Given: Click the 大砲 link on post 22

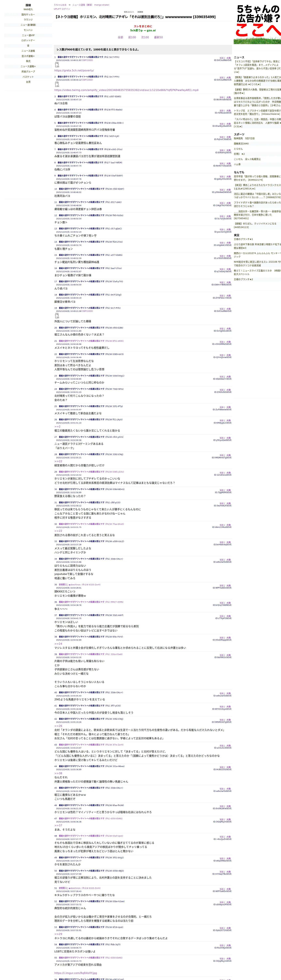Looking at the screenshot, I should click(x=228, y=355).
